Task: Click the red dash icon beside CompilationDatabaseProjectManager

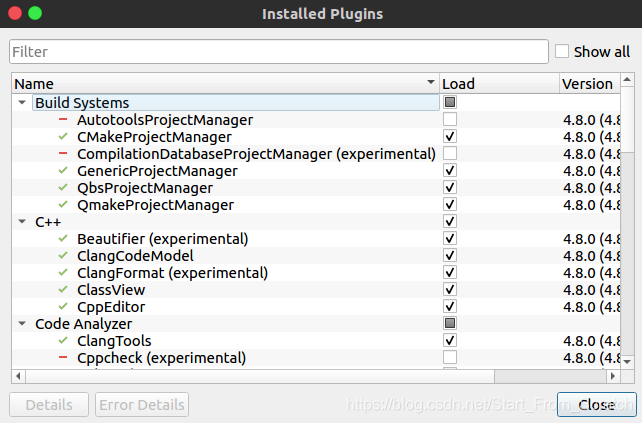Action: (x=63, y=154)
